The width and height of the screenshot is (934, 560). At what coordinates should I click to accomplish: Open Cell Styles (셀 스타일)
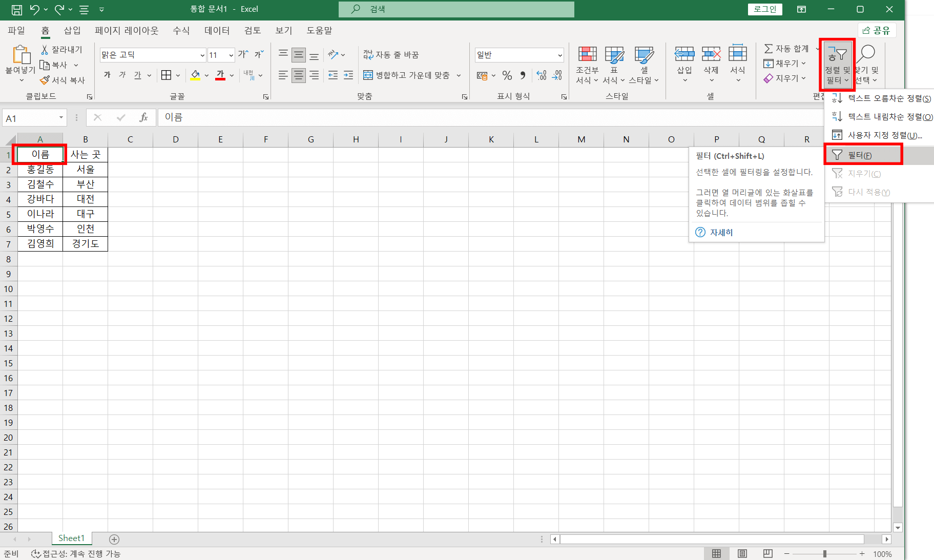pos(644,65)
